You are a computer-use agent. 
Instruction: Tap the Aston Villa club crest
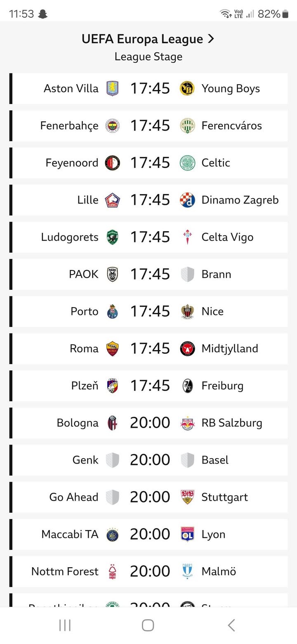click(x=113, y=88)
